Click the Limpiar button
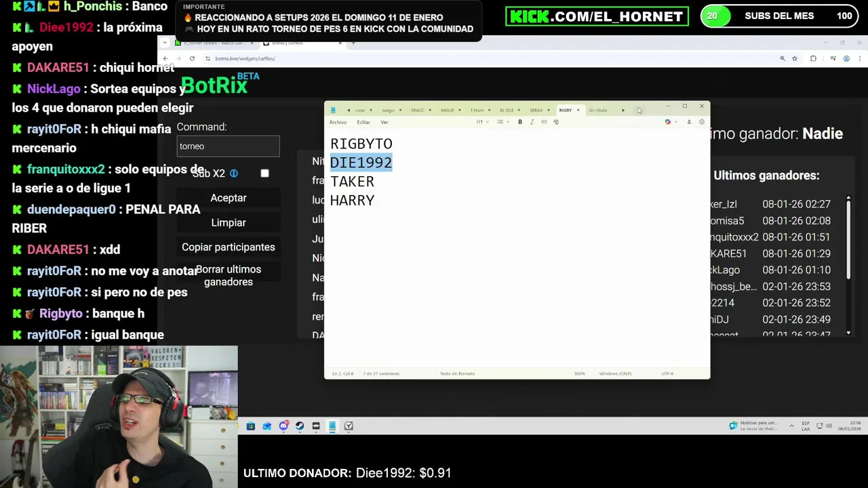Image resolution: width=868 pixels, height=488 pixels. [x=229, y=222]
